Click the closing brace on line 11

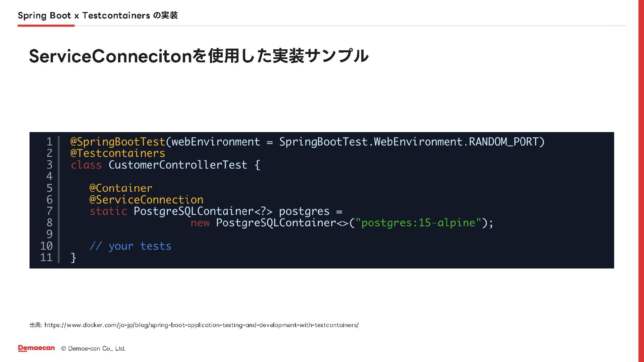pos(73,258)
